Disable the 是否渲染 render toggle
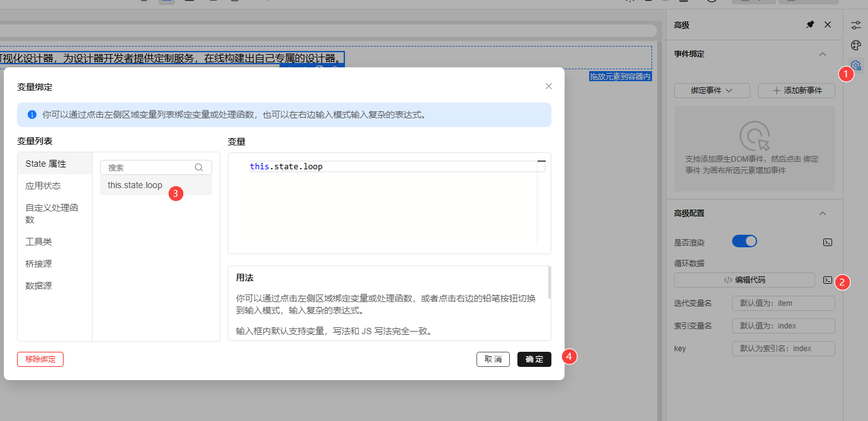 [x=745, y=240]
